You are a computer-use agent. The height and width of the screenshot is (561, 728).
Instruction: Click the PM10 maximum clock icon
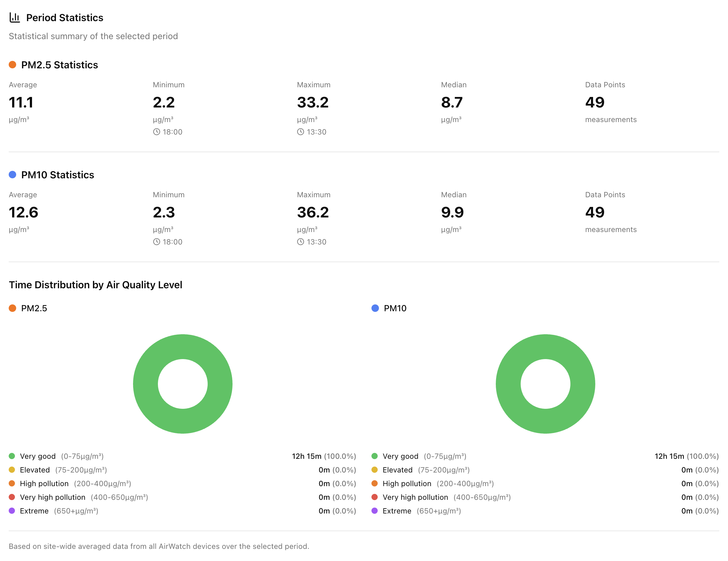pos(300,242)
